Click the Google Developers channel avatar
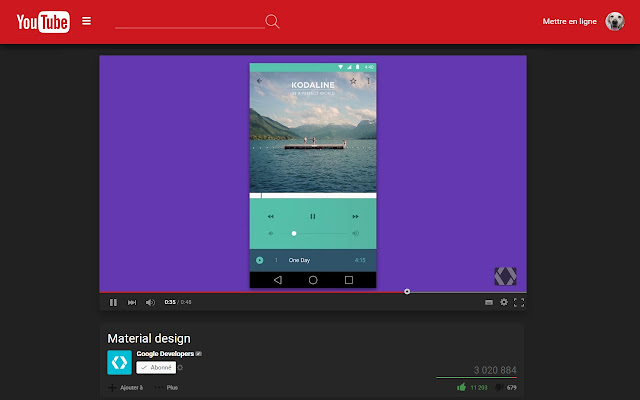The height and width of the screenshot is (400, 640). pos(119,362)
